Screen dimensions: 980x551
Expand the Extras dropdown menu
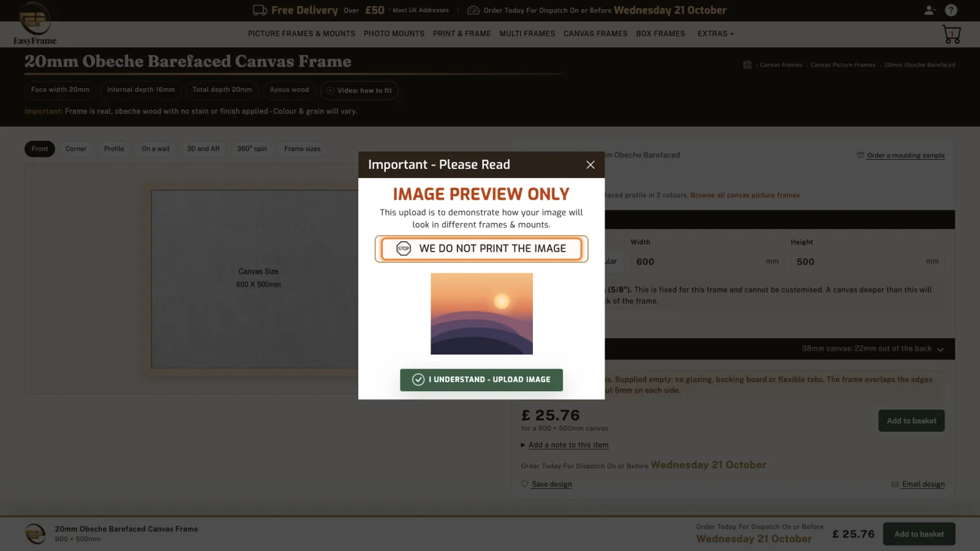(715, 34)
